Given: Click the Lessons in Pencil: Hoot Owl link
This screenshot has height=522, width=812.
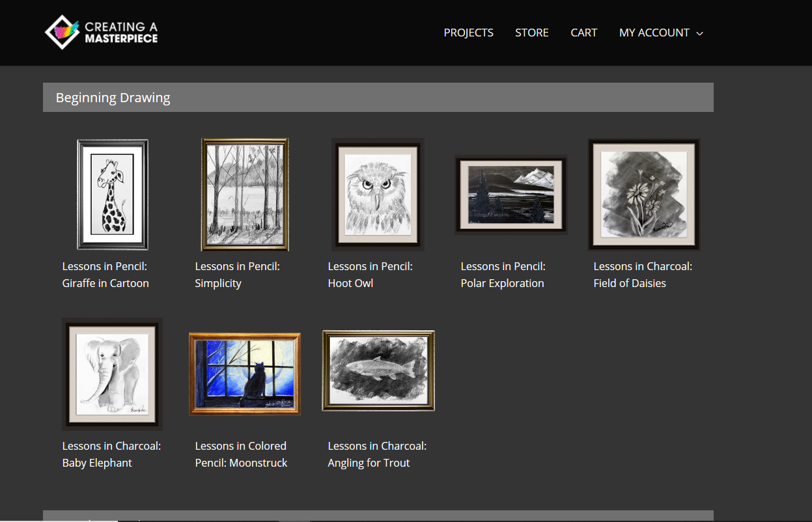Looking at the screenshot, I should pyautogui.click(x=371, y=275).
